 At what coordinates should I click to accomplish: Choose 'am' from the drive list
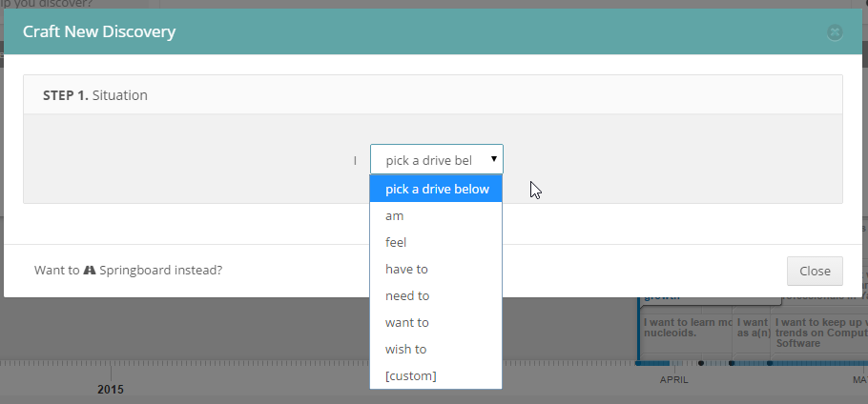click(436, 215)
